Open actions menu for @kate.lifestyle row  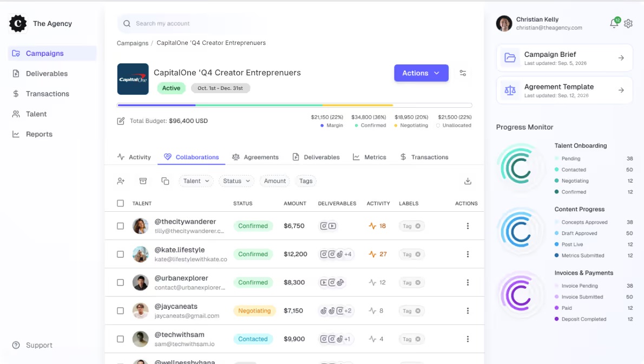(468, 254)
